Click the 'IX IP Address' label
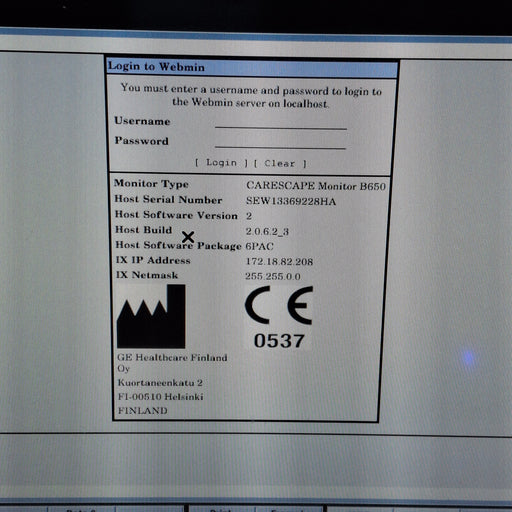 click(153, 260)
